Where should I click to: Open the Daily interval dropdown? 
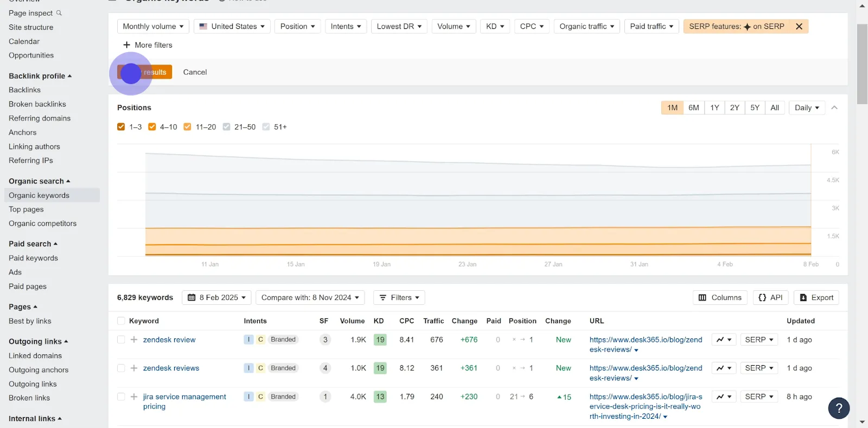point(807,107)
